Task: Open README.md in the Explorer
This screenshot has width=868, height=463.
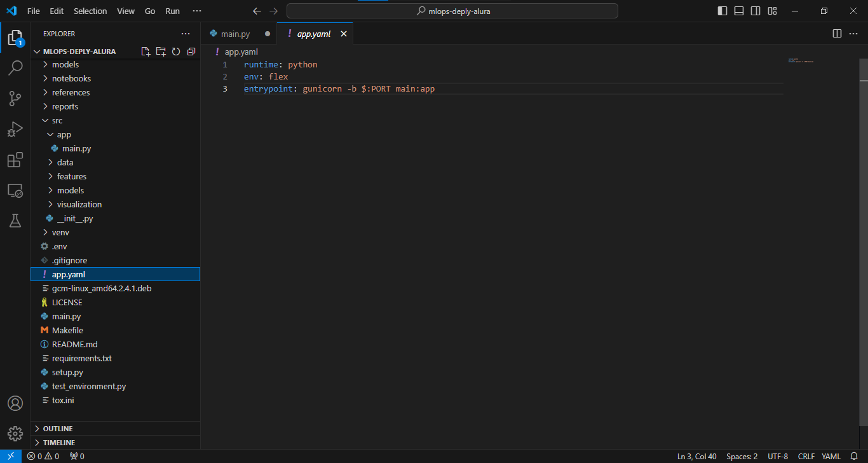Action: (x=115, y=344)
